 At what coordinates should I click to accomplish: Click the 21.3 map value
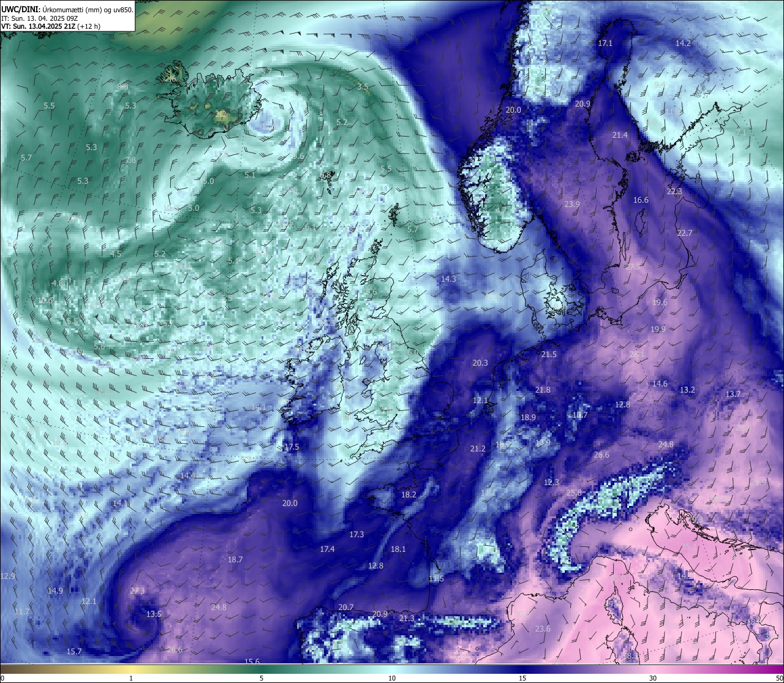coord(407,619)
